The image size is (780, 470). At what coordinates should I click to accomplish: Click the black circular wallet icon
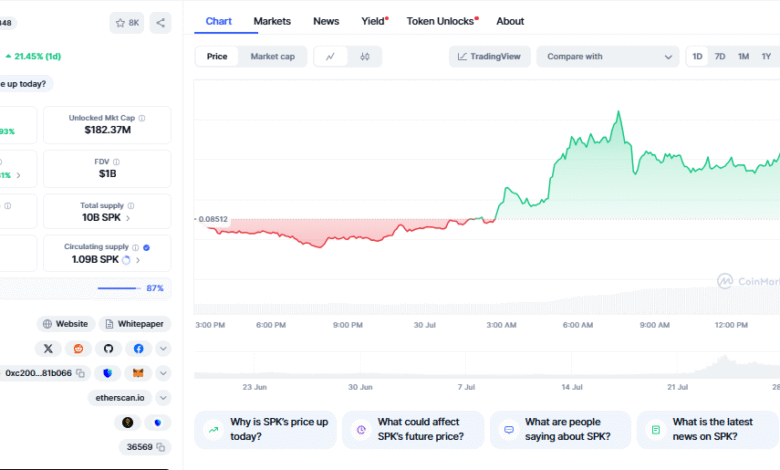[x=128, y=423]
